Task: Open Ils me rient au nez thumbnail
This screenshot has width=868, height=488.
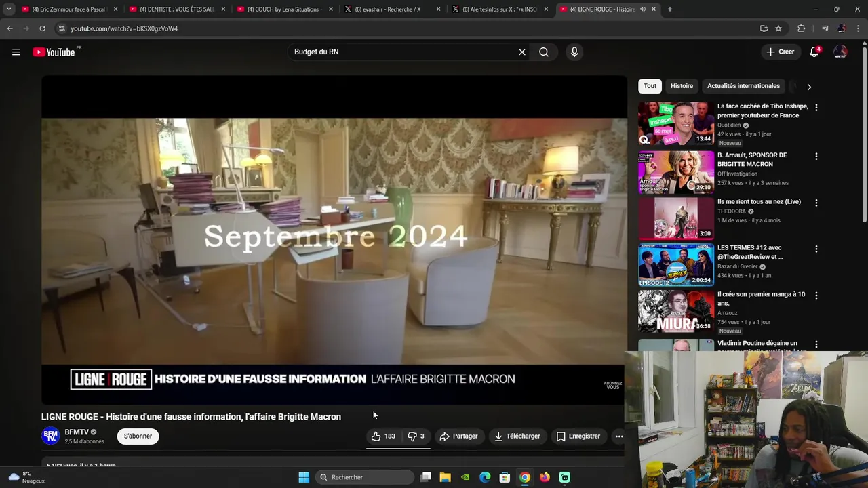Action: (676, 218)
